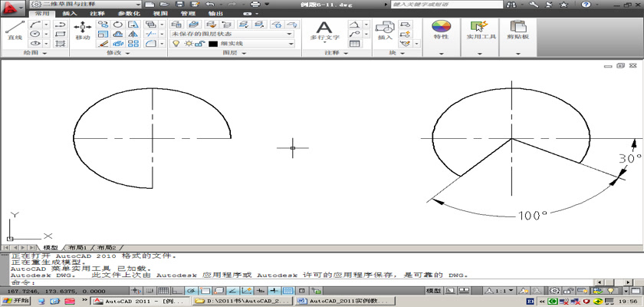Screen dimensions: 644x307
Task: Activate the Rotate tool
Action: click(118, 25)
